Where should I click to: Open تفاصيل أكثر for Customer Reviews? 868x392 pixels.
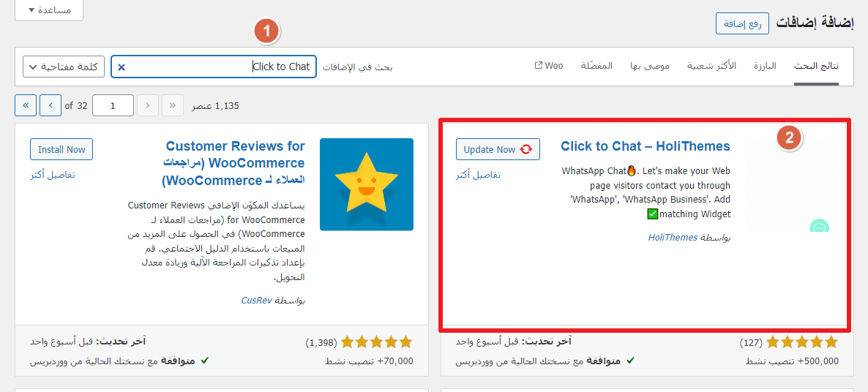point(53,175)
